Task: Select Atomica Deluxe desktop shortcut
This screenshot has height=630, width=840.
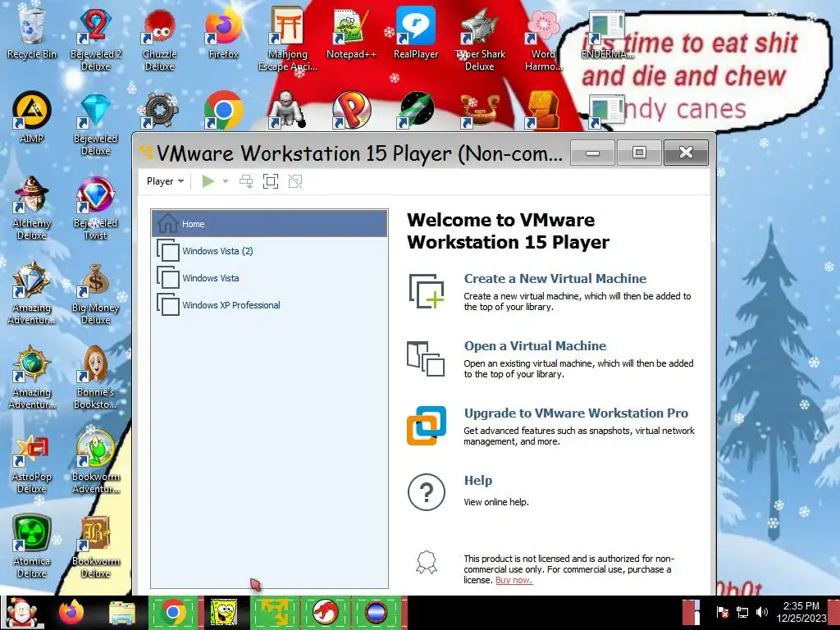Action: [32, 546]
